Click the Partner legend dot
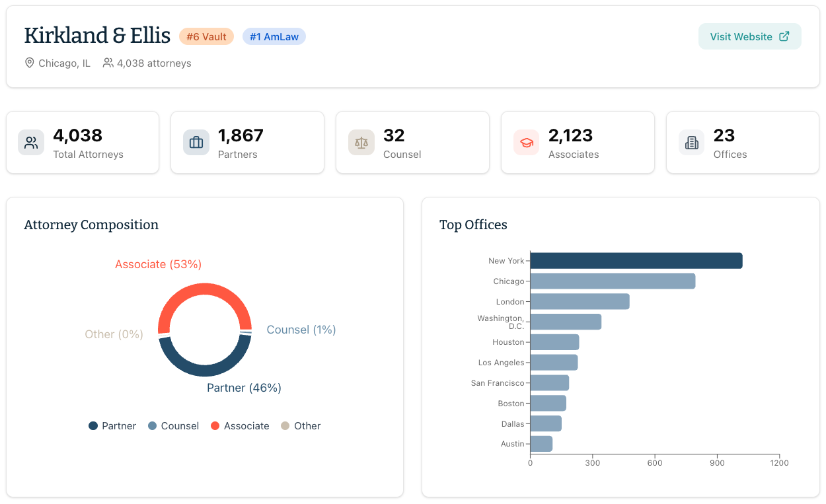This screenshot has height=504, width=826. [x=93, y=426]
